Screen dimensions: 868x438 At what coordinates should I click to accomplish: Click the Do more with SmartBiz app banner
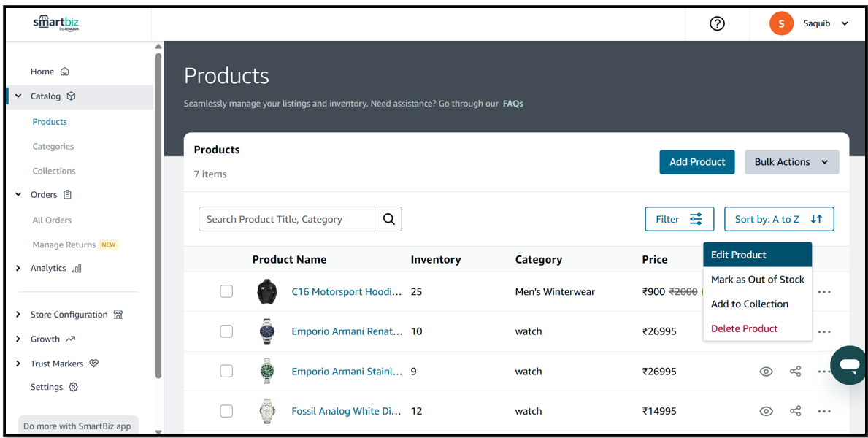(x=77, y=426)
